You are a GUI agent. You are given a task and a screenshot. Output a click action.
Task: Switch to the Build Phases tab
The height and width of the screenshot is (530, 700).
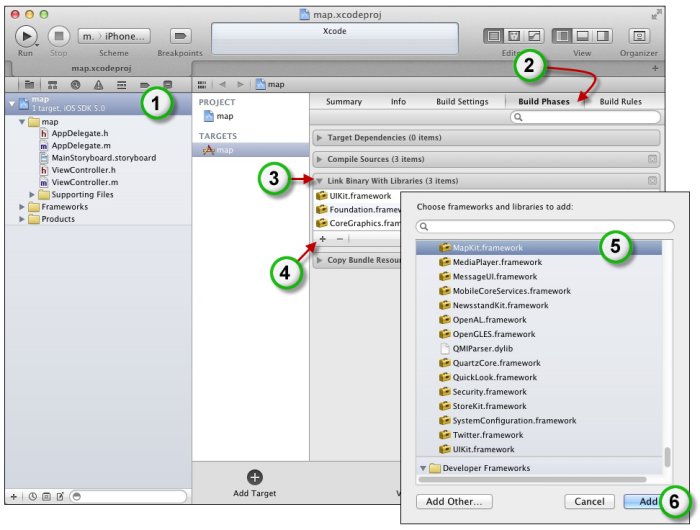(544, 101)
